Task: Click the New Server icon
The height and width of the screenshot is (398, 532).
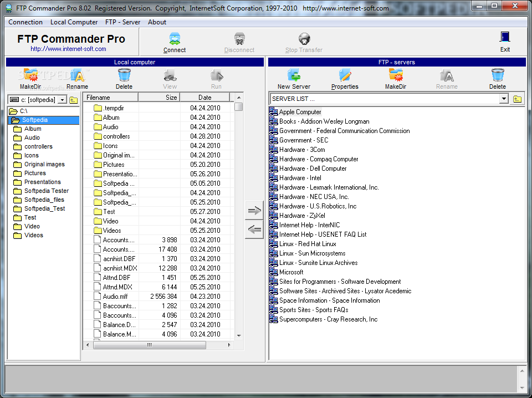Action: tap(294, 75)
